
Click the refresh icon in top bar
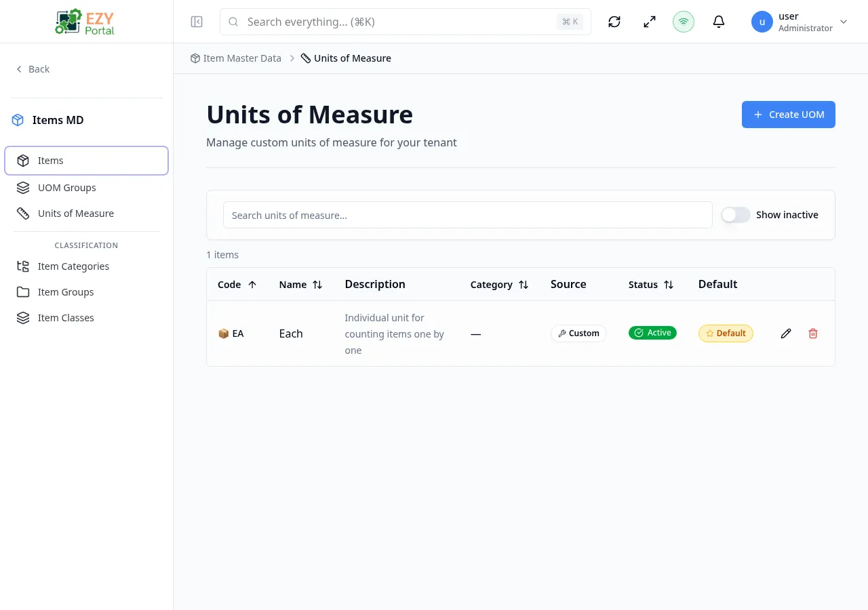(x=614, y=22)
